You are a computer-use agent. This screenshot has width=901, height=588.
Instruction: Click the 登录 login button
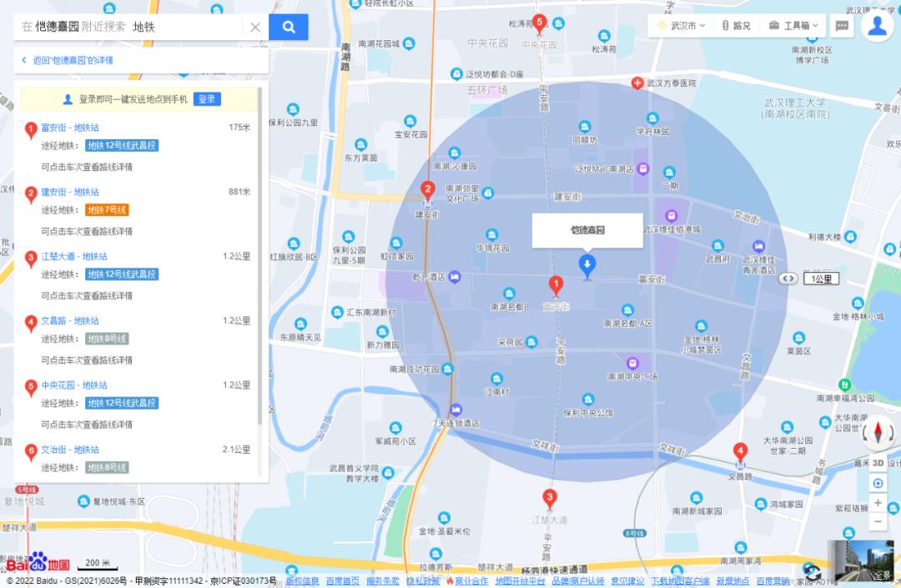tap(206, 98)
